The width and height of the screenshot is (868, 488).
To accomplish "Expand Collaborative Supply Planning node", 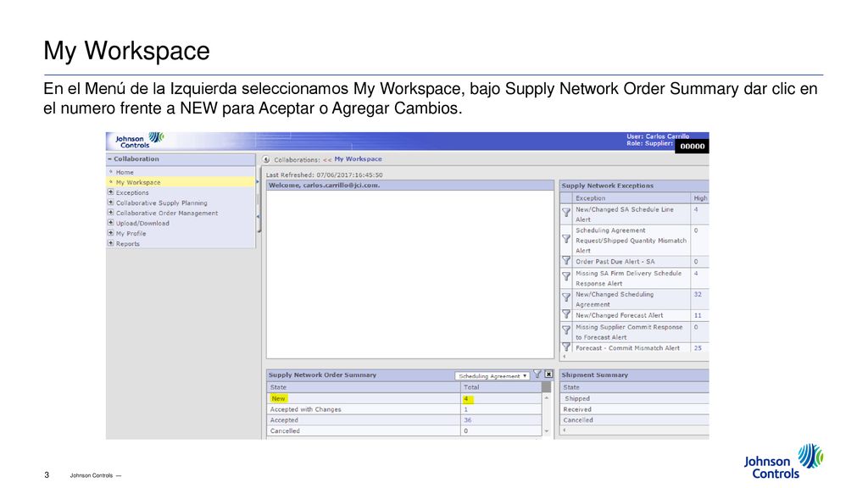I will [111, 202].
